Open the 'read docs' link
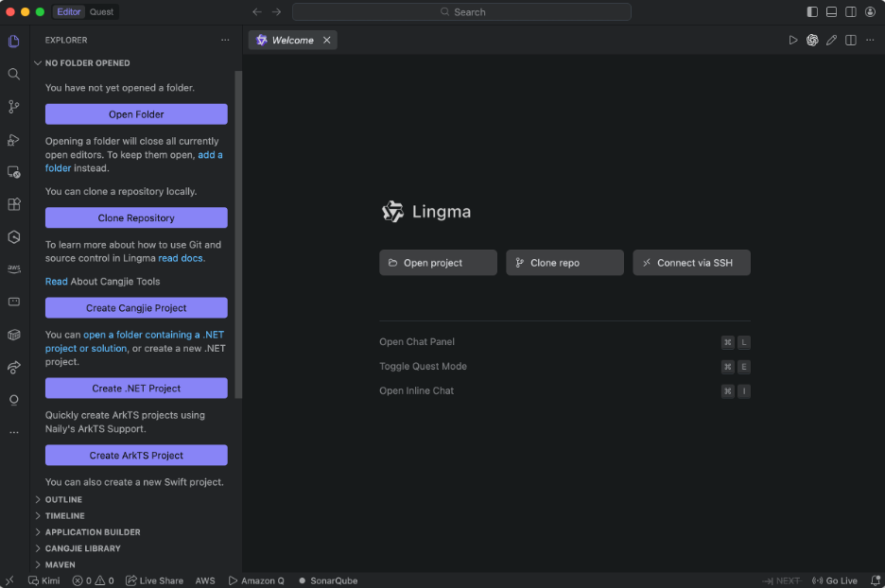 (x=181, y=258)
